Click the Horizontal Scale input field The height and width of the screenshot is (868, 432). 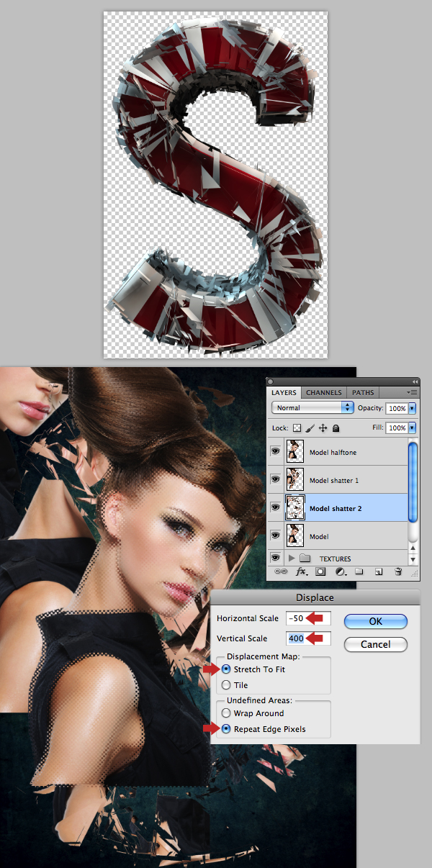pyautogui.click(x=308, y=618)
